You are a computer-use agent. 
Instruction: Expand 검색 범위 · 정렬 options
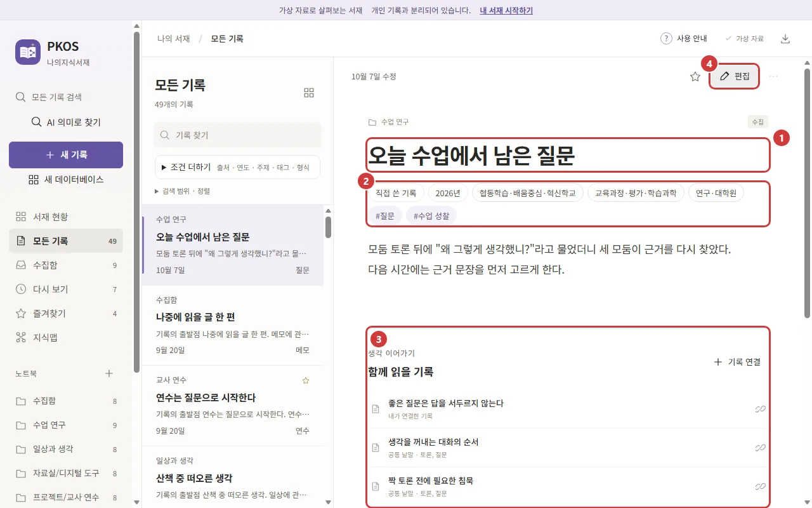point(183,191)
